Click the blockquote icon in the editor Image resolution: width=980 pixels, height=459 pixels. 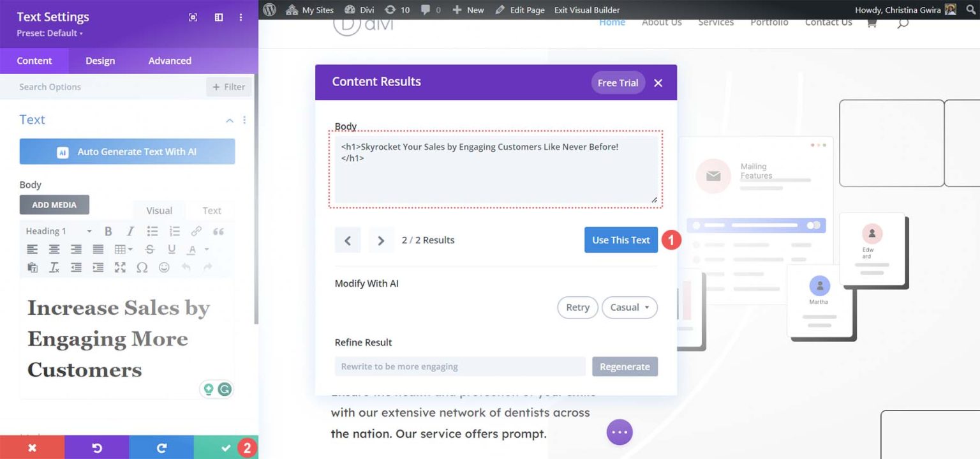pyautogui.click(x=219, y=232)
